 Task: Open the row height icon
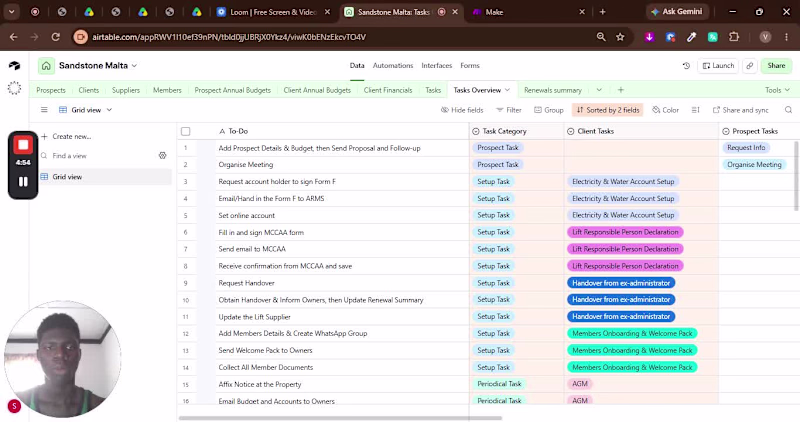[x=695, y=110]
